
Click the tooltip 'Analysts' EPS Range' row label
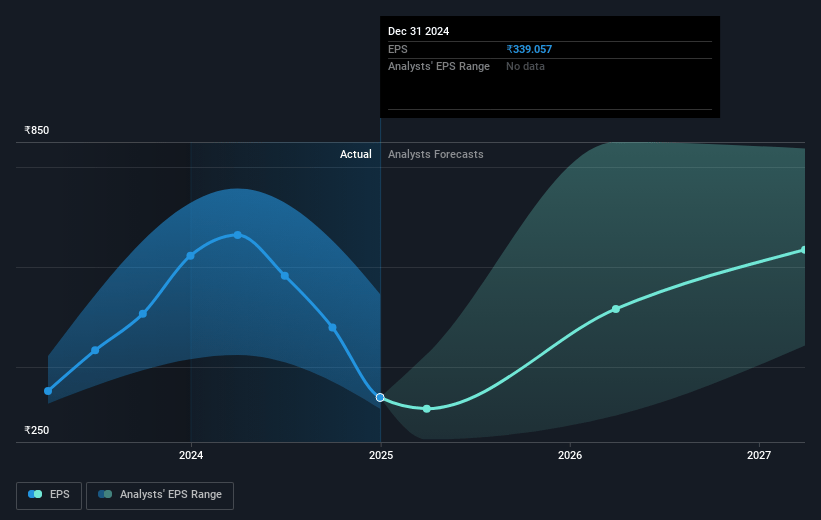click(x=439, y=67)
